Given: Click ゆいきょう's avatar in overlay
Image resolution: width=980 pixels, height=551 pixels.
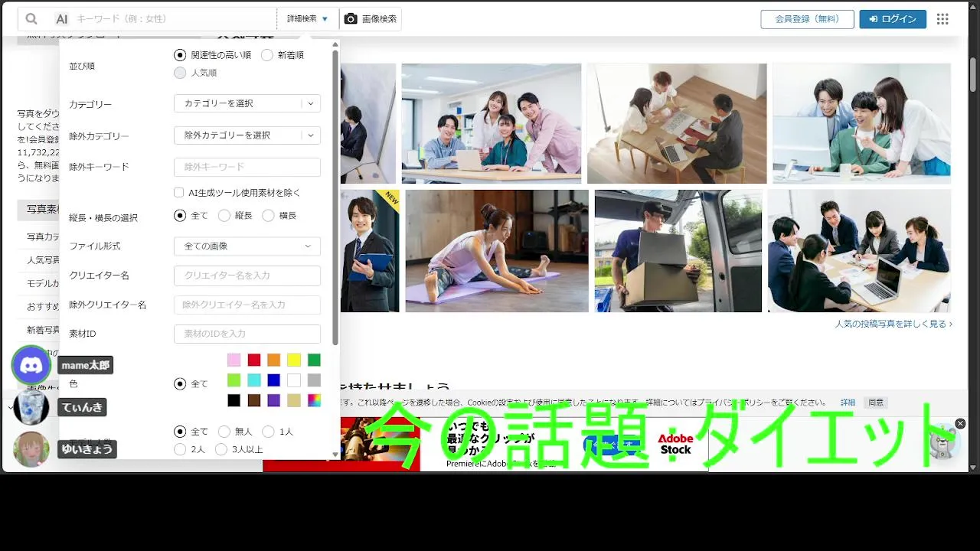Looking at the screenshot, I should (x=31, y=449).
